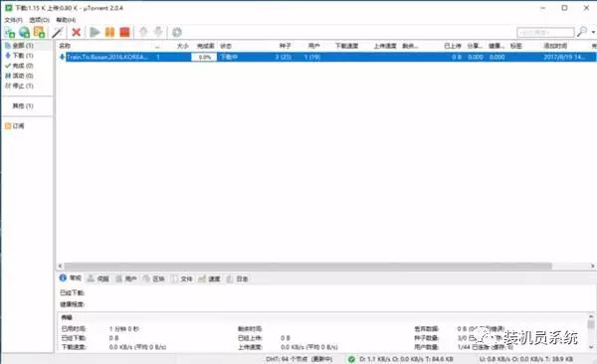
Task: Switch to the 文件 Files tab
Action: (x=182, y=278)
